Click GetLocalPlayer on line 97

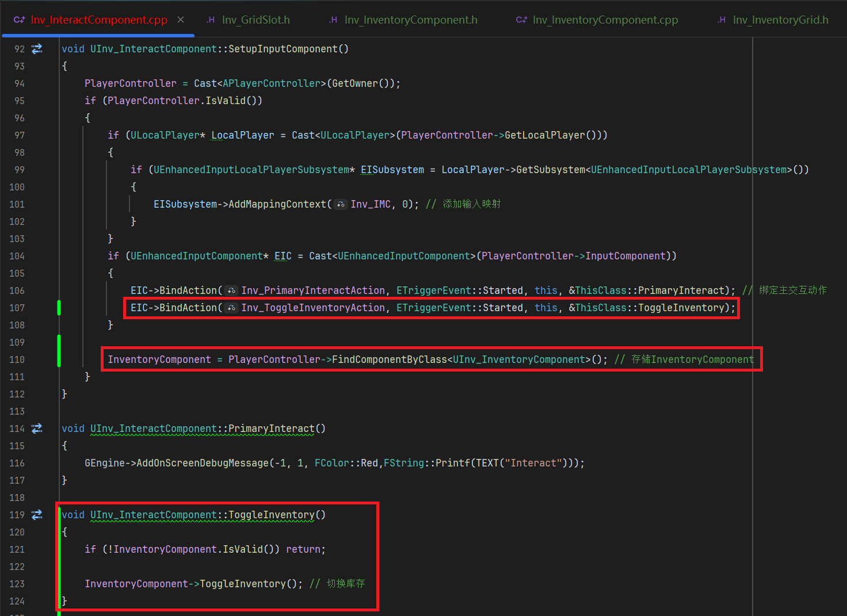click(x=545, y=135)
